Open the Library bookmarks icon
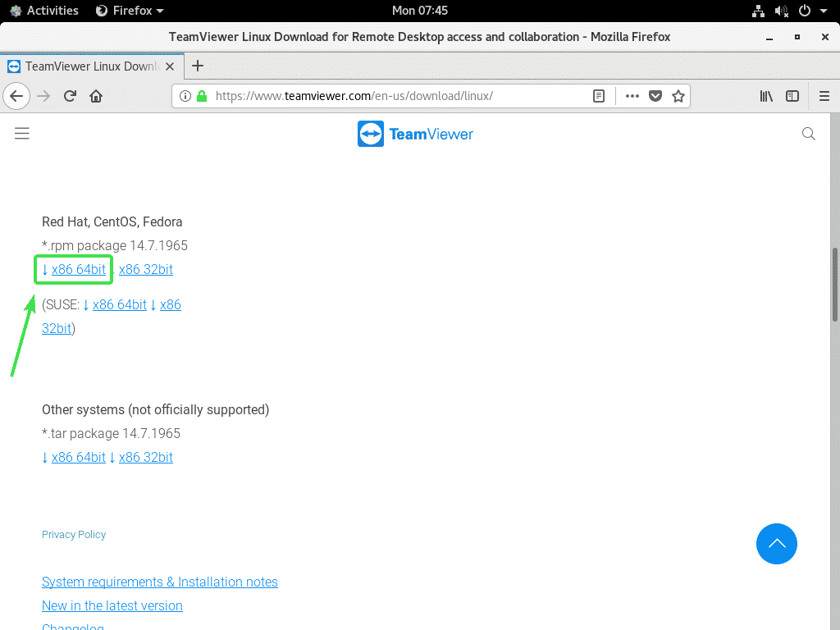This screenshot has height=630, width=840. 766,96
